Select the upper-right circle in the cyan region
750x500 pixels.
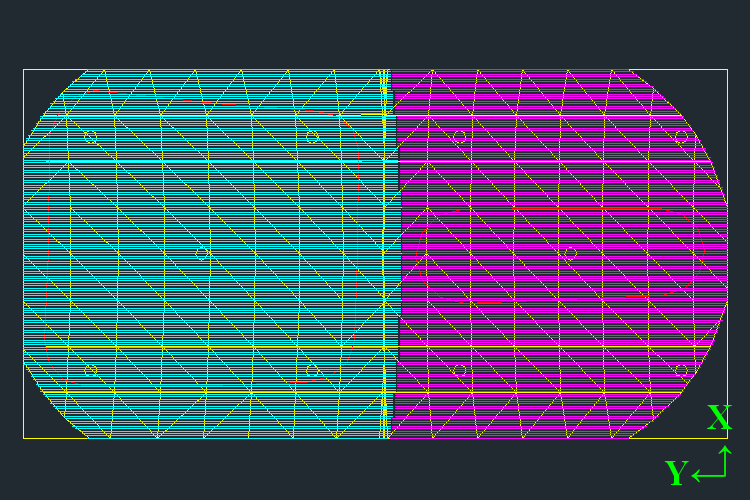click(x=312, y=137)
